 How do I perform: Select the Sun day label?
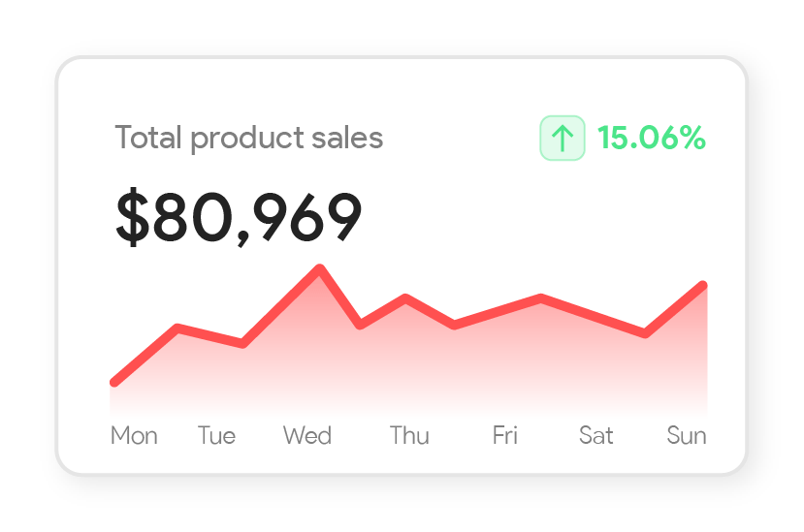[x=687, y=436]
